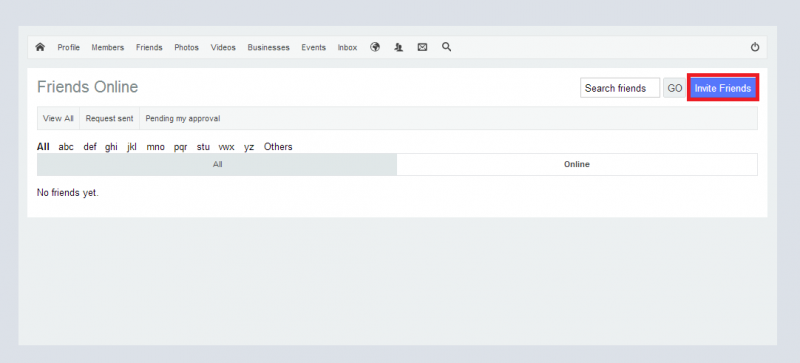The height and width of the screenshot is (363, 800).
Task: Switch to the wide All tab
Action: 217,164
